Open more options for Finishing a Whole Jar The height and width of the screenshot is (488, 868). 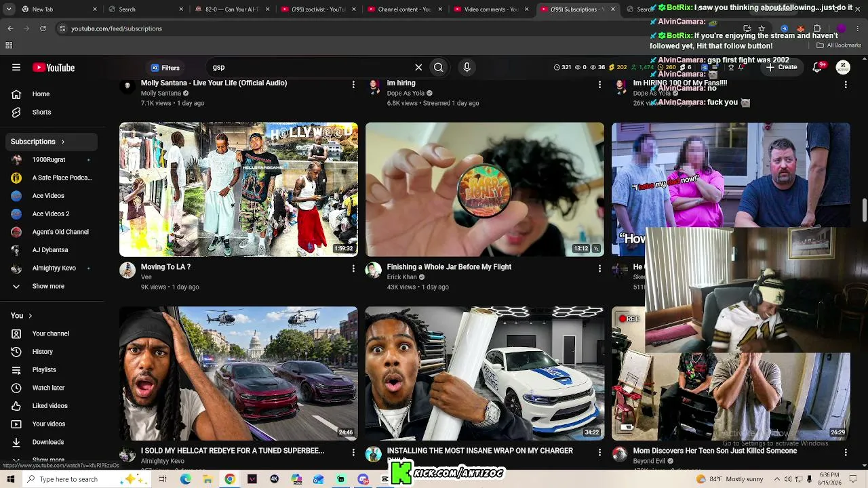(x=599, y=268)
